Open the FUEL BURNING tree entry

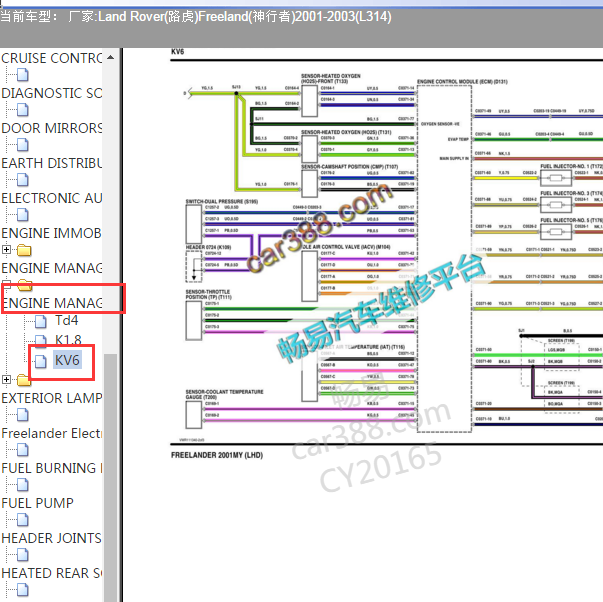coord(52,469)
